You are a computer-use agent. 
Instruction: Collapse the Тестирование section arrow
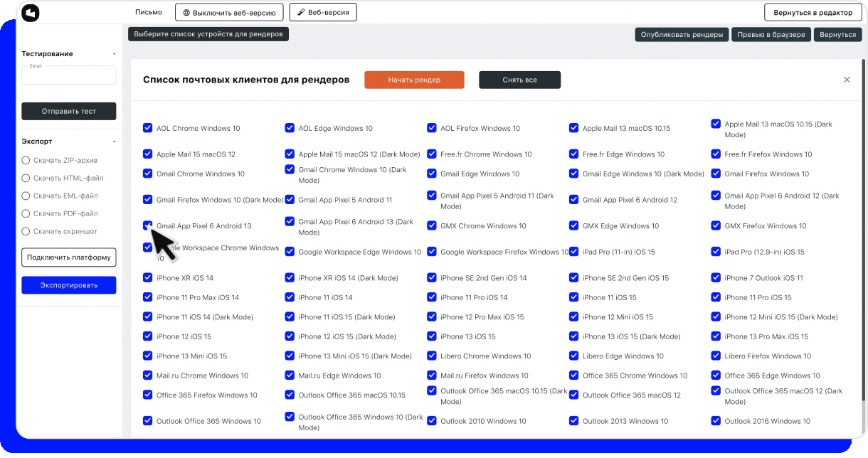point(115,54)
